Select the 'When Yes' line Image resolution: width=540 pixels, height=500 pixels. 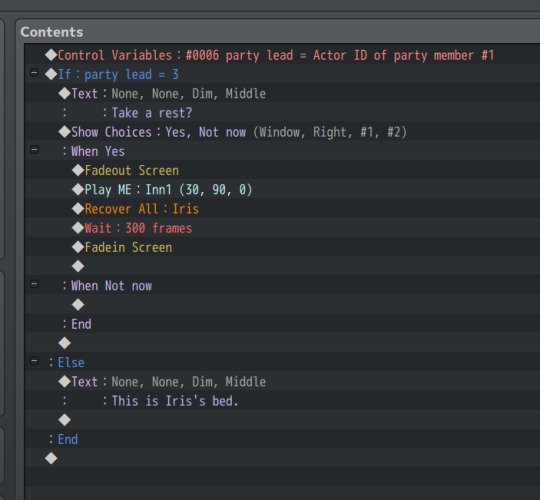(x=282, y=151)
